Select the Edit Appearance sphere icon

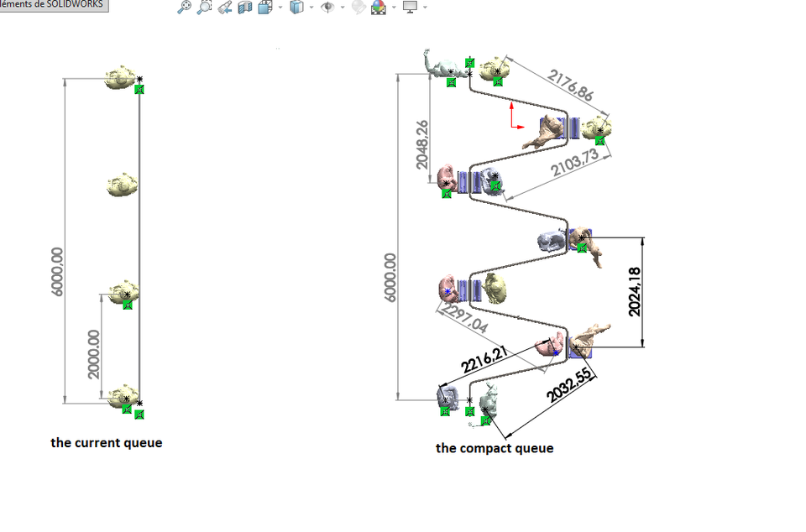[x=359, y=8]
